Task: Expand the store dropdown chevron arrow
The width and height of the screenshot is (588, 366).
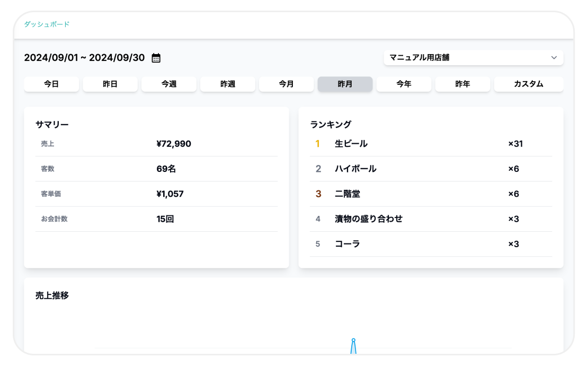Action: point(555,57)
